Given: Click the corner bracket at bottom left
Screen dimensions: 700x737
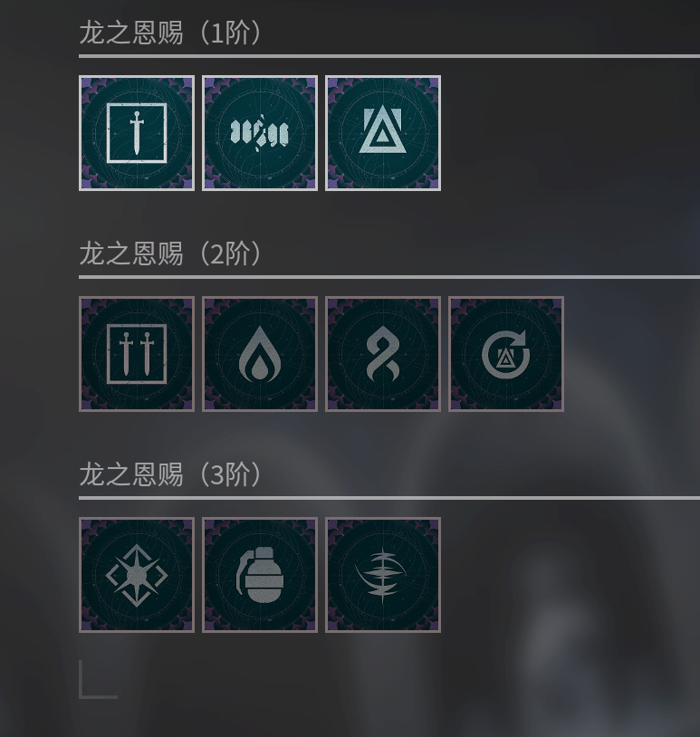Looking at the screenshot, I should tap(98, 680).
